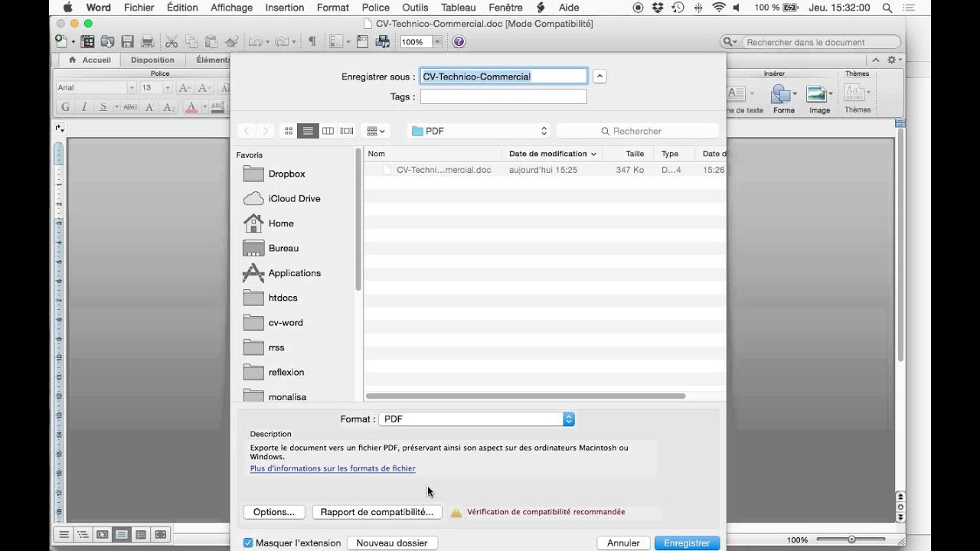The height and width of the screenshot is (551, 980).
Task: Toggle italic I button
Action: [x=84, y=107]
